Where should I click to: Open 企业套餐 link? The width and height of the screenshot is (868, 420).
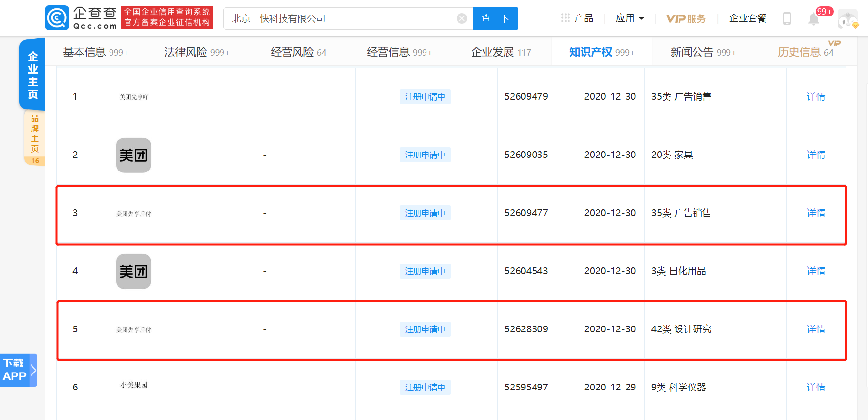[x=748, y=18]
